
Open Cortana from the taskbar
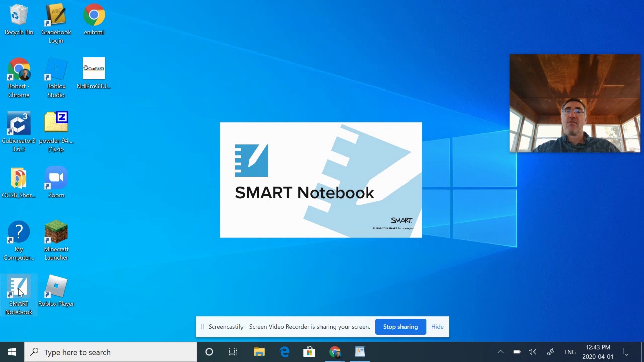click(209, 352)
